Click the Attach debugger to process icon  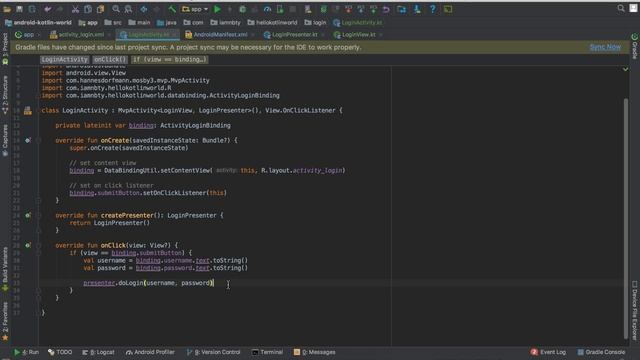(x=280, y=9)
